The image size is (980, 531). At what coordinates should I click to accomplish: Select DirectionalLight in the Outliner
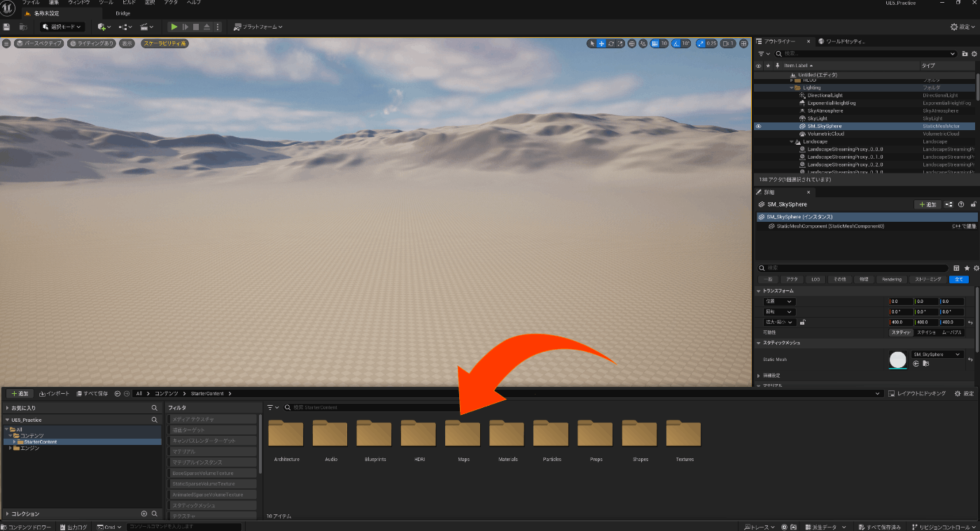(825, 96)
